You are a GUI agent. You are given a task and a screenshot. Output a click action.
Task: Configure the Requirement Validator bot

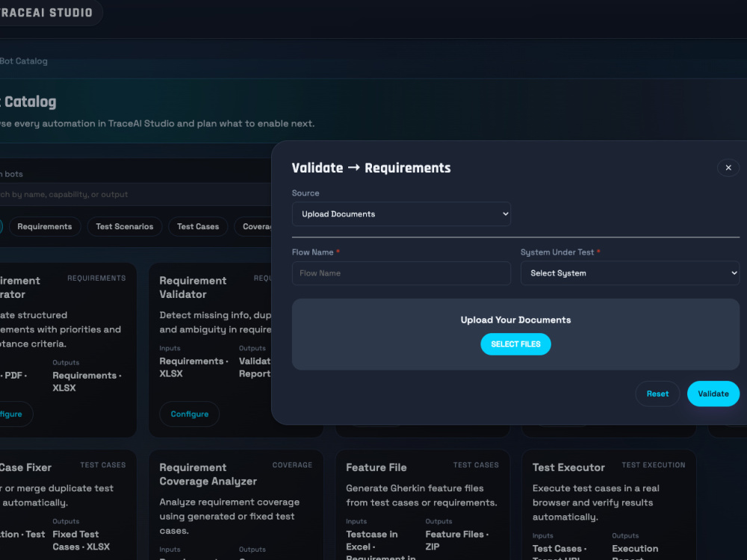point(190,414)
